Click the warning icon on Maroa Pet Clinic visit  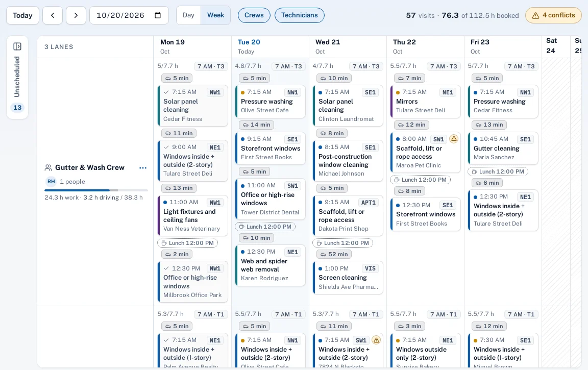[x=454, y=139]
